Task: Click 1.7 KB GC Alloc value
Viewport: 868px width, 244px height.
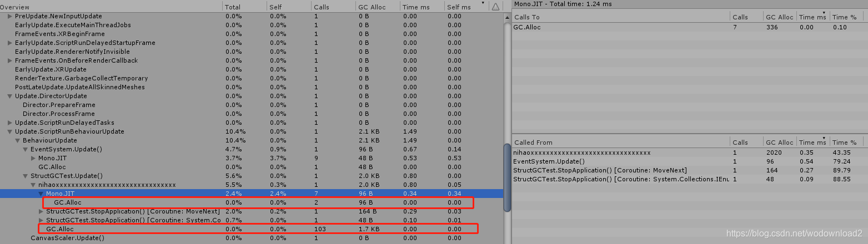Action: coord(368,229)
